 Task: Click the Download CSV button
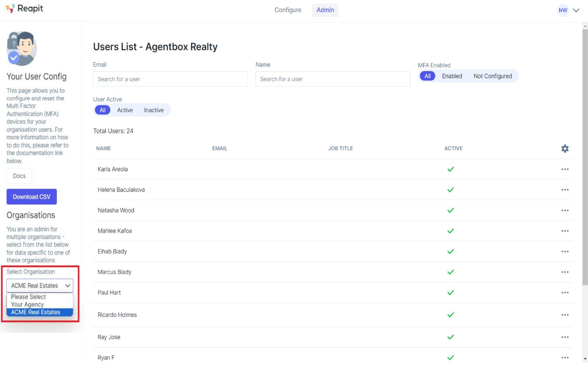pyautogui.click(x=32, y=196)
